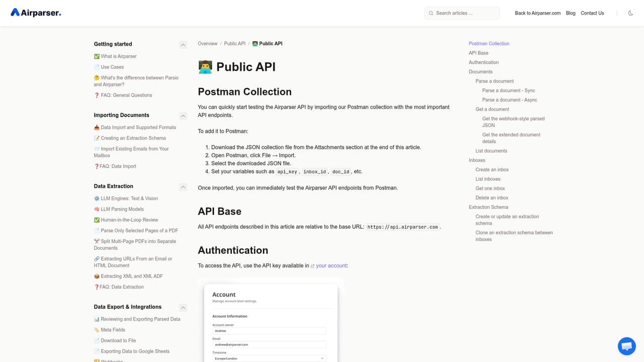Jump to Authentication in table of contents

point(484,62)
